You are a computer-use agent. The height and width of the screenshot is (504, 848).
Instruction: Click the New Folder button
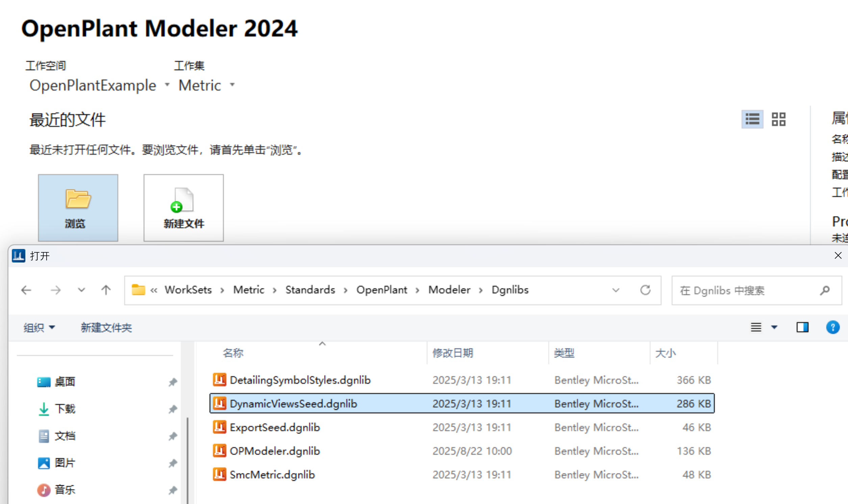(x=106, y=328)
